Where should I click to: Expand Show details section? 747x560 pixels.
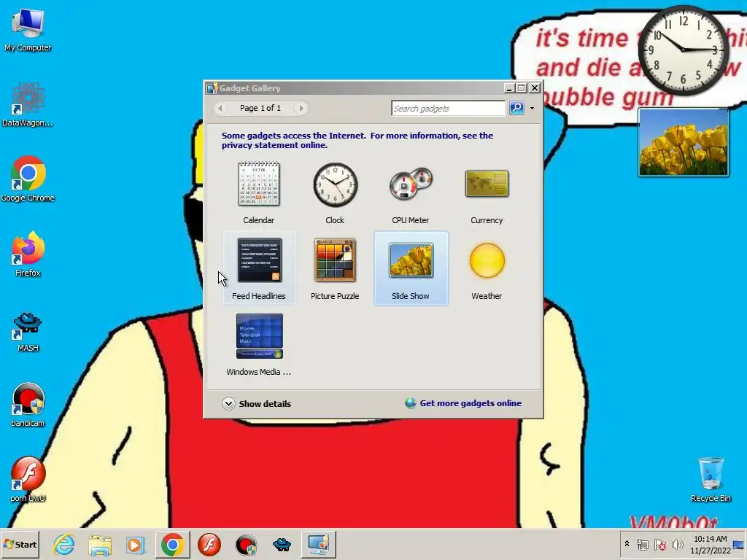256,403
